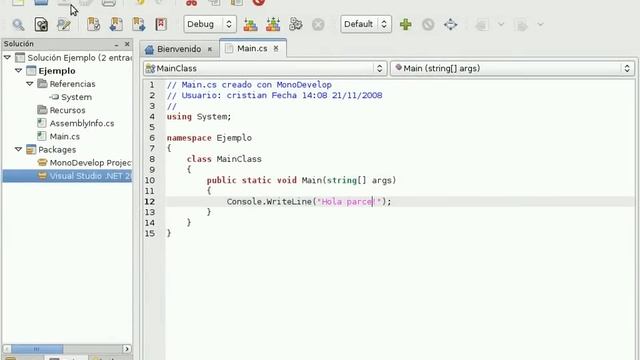Image resolution: width=640 pixels, height=360 pixels.
Task: Minimize the Solución panel
Action: pyautogui.click(x=117, y=44)
